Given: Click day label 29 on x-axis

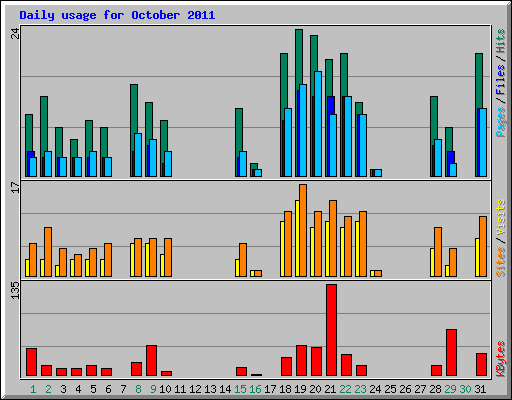Looking at the screenshot, I should pos(450,389).
